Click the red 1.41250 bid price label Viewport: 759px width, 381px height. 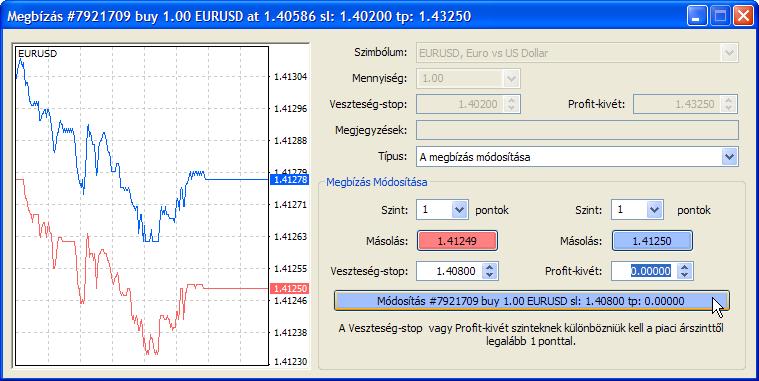(290, 289)
